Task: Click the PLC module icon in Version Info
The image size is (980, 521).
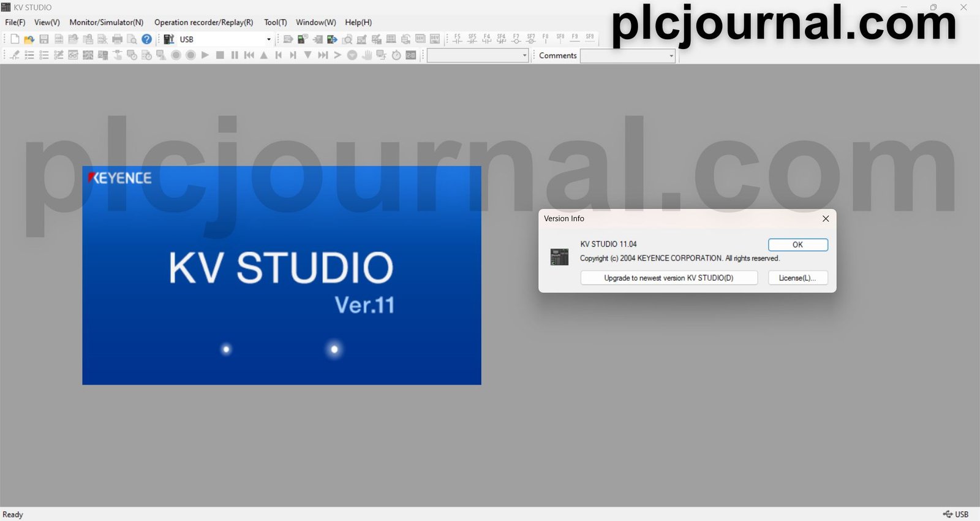Action: tap(559, 257)
